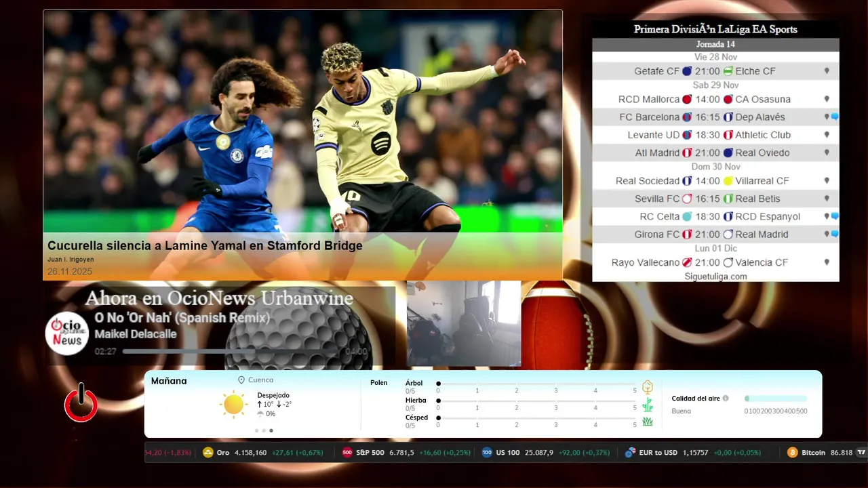This screenshot has width=868, height=488.
Task: Select the first weather carousel dot
Action: point(256,430)
